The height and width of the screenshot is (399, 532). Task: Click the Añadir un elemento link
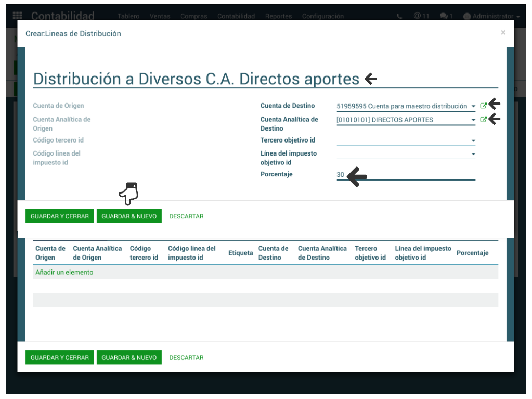tap(64, 272)
